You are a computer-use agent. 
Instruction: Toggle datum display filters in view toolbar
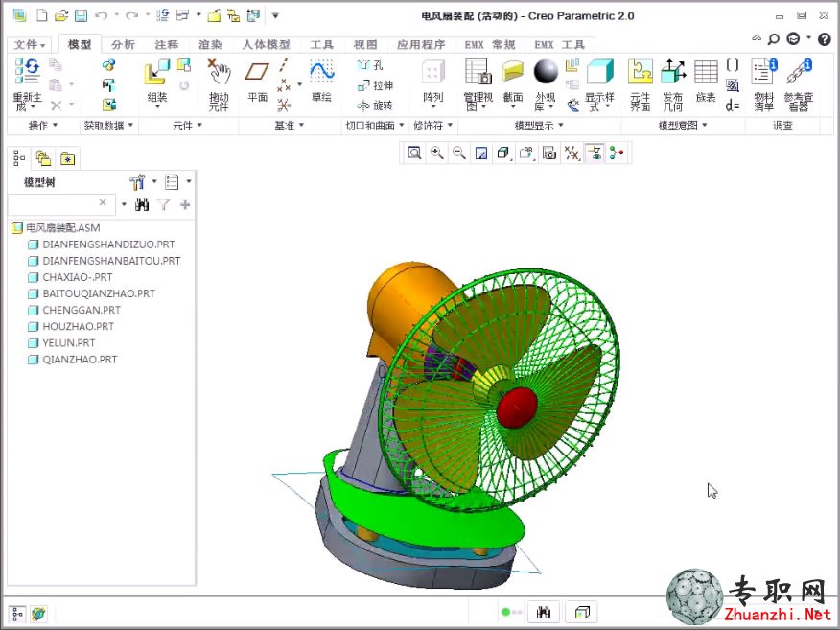click(x=572, y=153)
